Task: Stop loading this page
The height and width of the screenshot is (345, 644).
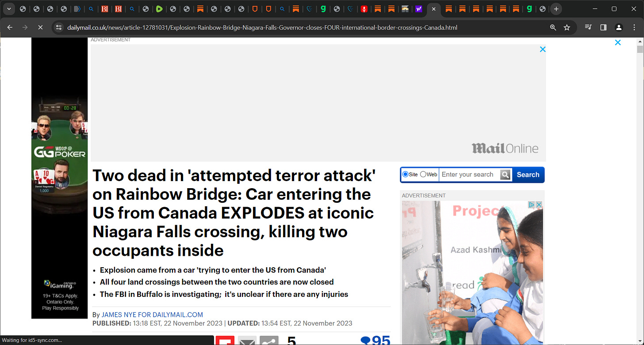Action: pyautogui.click(x=40, y=27)
